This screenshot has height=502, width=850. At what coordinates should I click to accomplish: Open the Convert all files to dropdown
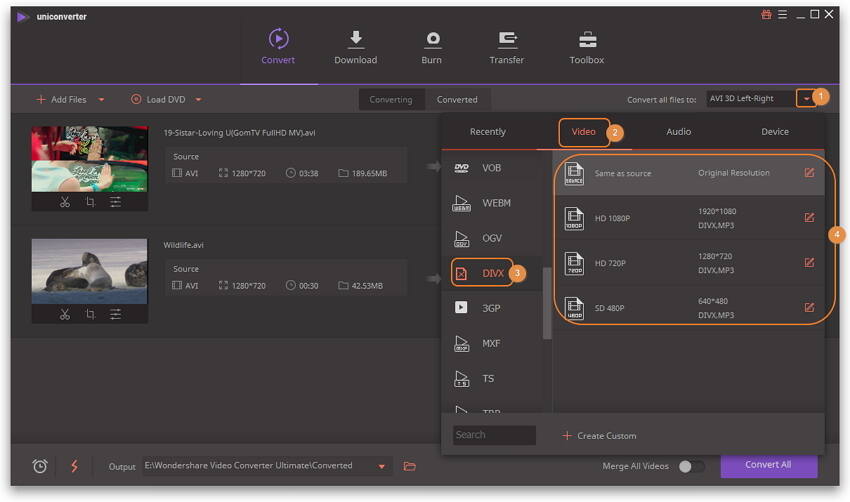pyautogui.click(x=806, y=99)
